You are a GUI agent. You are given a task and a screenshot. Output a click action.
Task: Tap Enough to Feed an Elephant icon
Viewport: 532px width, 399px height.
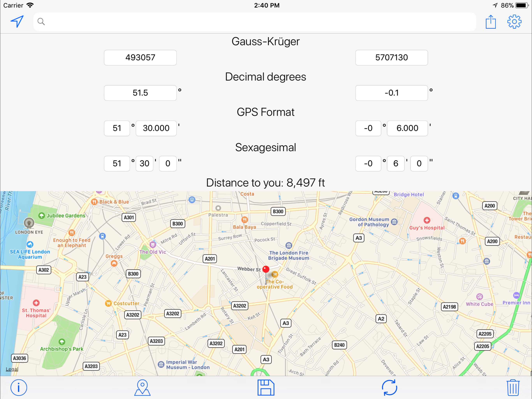(72, 232)
